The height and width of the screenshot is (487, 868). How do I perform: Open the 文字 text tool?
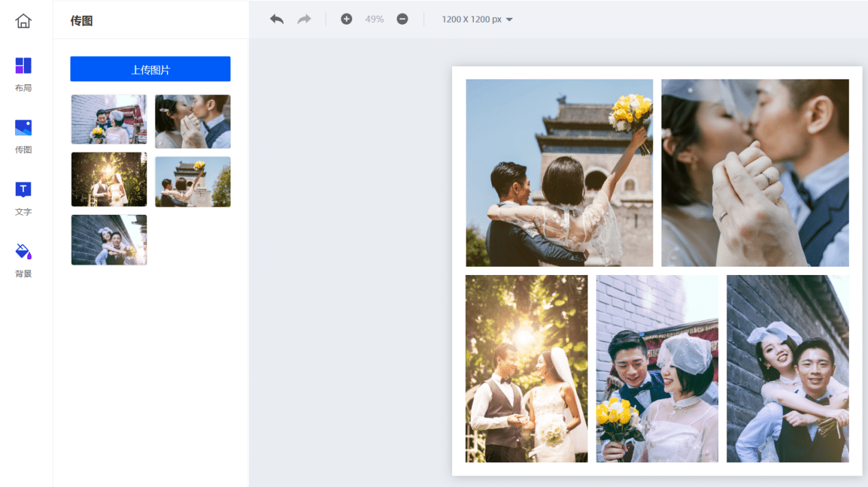(23, 198)
